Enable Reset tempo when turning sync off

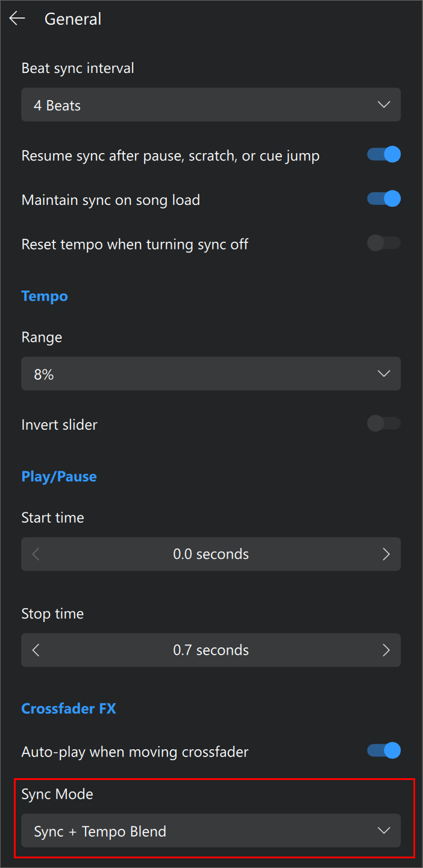click(x=384, y=244)
